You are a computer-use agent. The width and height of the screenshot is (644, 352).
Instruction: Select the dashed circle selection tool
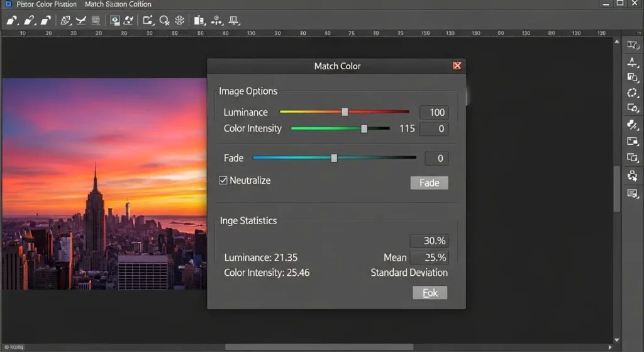click(x=633, y=93)
